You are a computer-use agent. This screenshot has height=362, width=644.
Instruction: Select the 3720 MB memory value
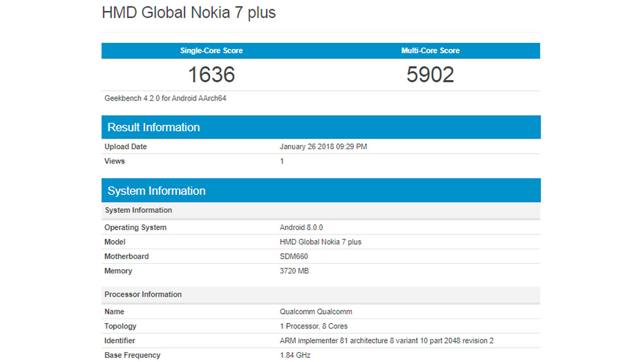[x=294, y=271]
